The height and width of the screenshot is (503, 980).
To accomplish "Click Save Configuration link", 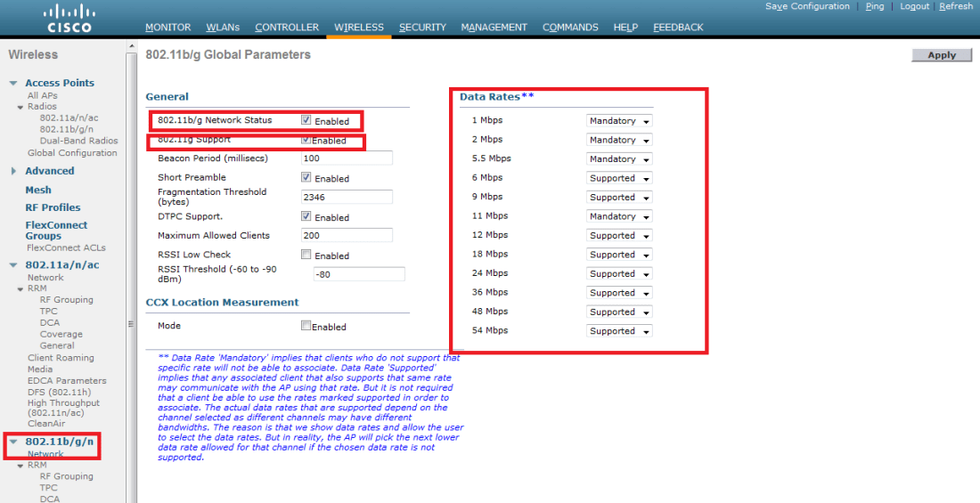I will tap(807, 6).
